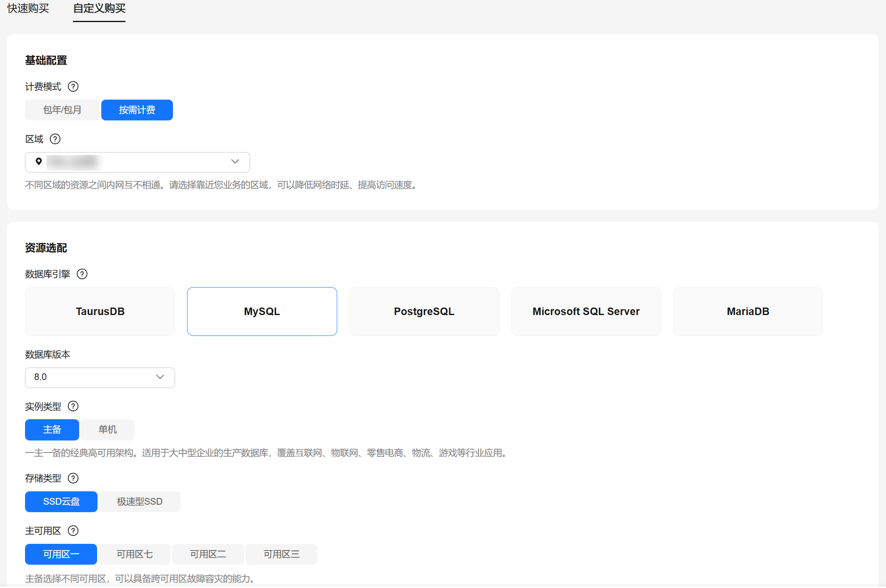886x588 pixels.
Task: Switch to 快速购买 tab
Action: tap(28, 8)
